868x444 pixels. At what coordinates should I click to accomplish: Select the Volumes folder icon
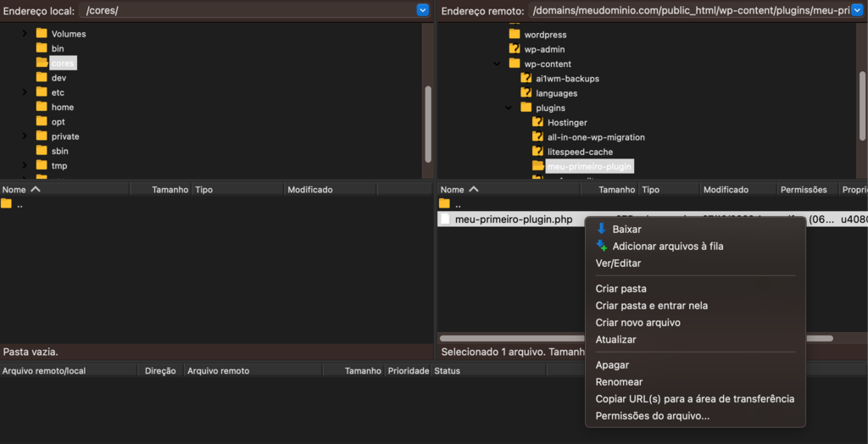click(x=42, y=33)
